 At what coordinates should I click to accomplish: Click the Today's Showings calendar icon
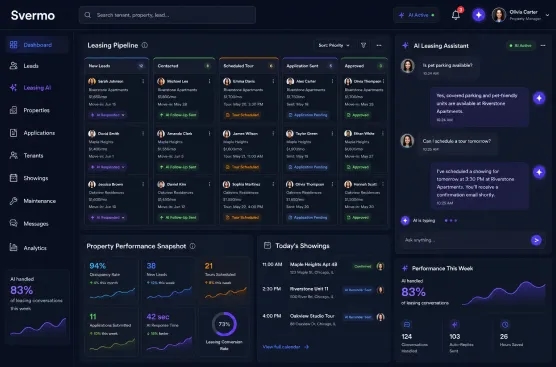tap(267, 245)
